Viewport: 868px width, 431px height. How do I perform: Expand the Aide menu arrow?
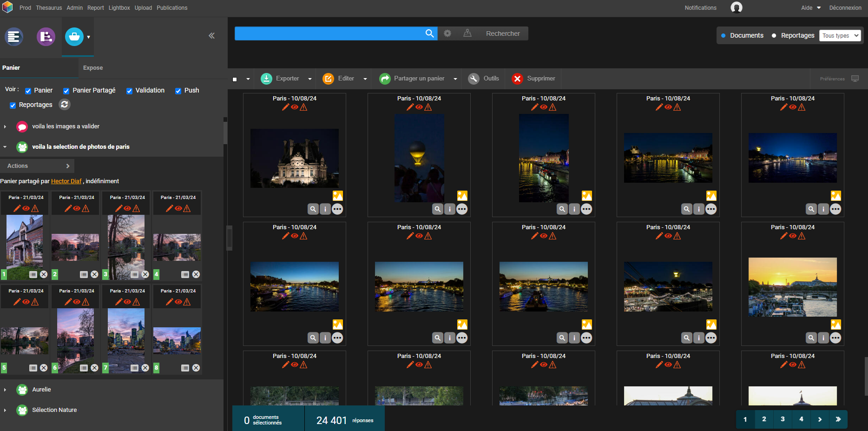pos(819,7)
